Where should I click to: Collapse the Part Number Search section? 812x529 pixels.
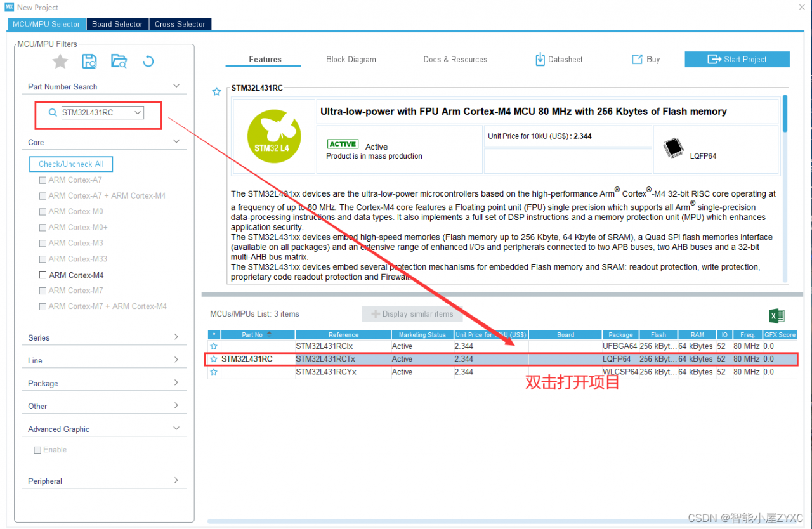(176, 86)
